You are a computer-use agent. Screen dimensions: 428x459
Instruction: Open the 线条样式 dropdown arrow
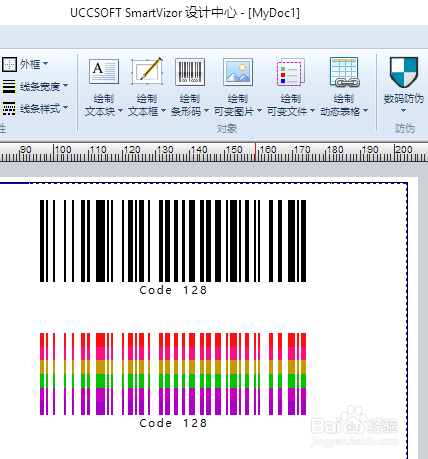click(x=65, y=107)
